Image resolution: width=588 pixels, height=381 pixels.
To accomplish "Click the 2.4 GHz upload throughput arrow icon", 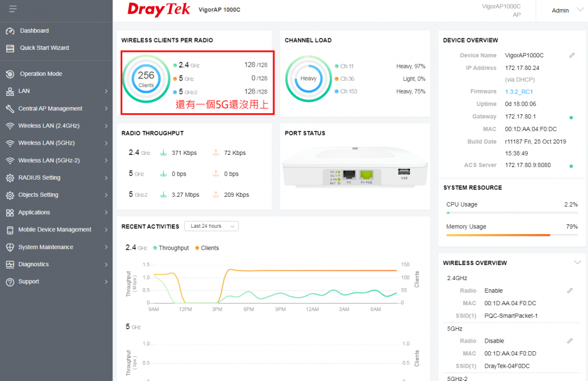I will (x=216, y=153).
